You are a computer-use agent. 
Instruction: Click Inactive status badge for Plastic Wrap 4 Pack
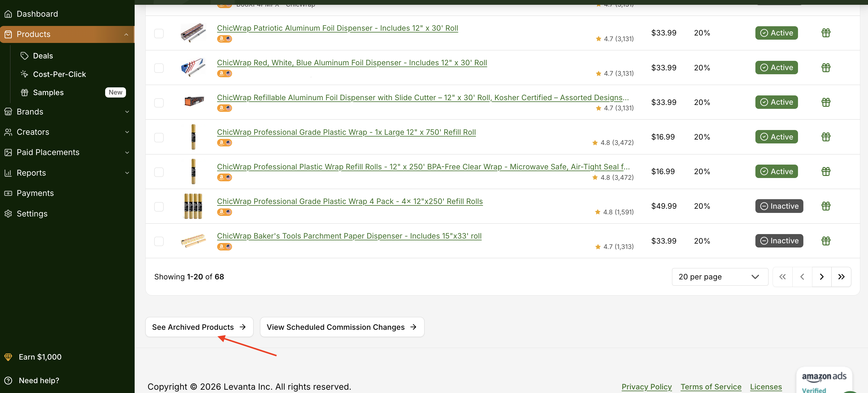click(x=779, y=206)
